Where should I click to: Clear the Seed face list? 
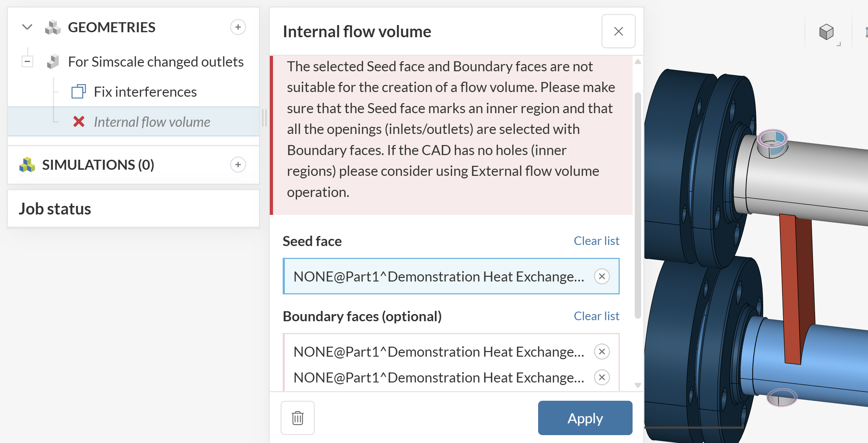click(596, 241)
